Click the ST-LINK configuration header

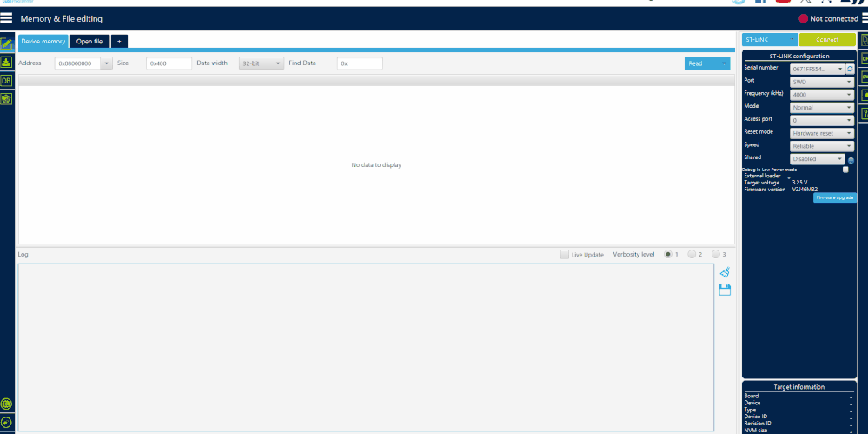tap(799, 56)
